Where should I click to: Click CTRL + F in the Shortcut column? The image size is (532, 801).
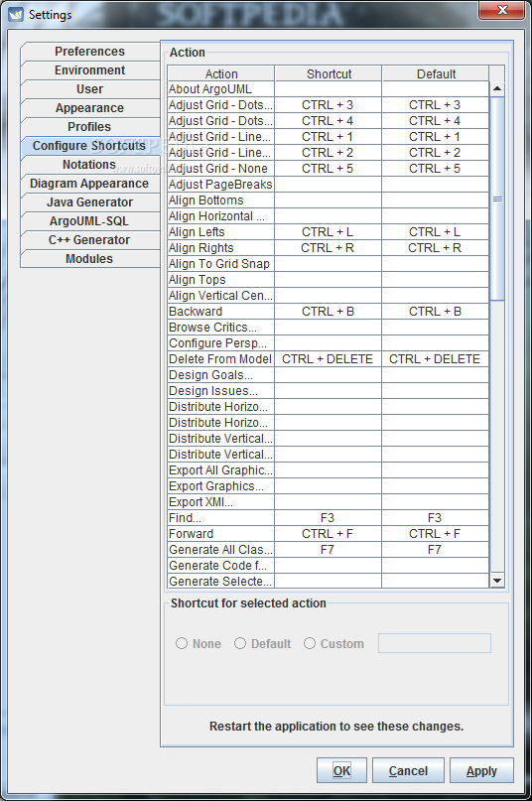(x=328, y=533)
